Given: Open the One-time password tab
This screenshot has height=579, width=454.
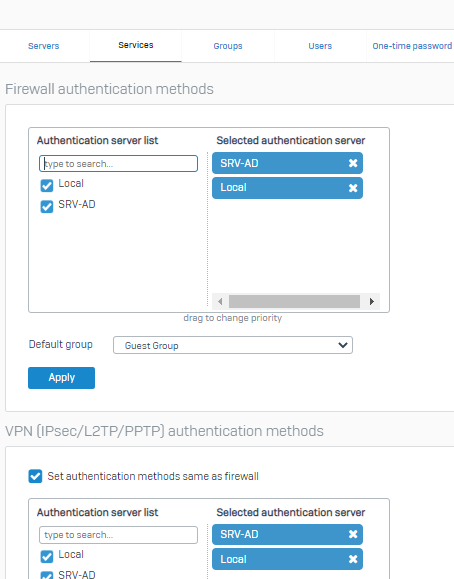Looking at the screenshot, I should [x=412, y=46].
